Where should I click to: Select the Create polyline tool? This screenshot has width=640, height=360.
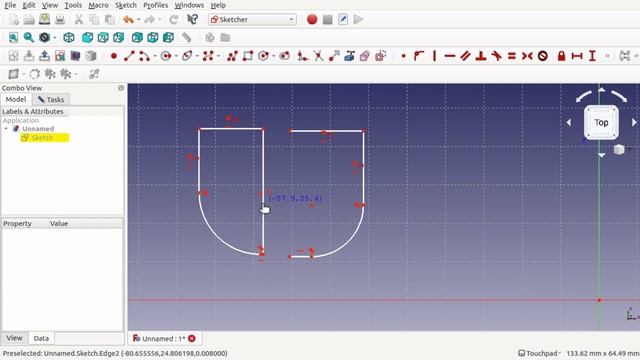click(x=233, y=56)
